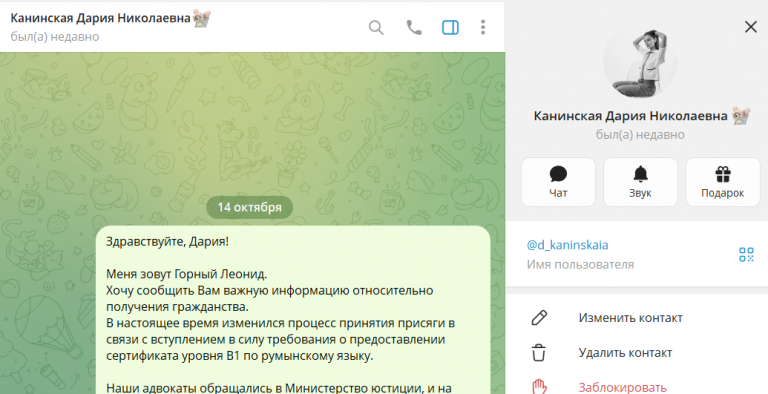Click the line starting 'Наши адвокаты обращались'
This screenshot has height=394, width=768.
(279, 388)
